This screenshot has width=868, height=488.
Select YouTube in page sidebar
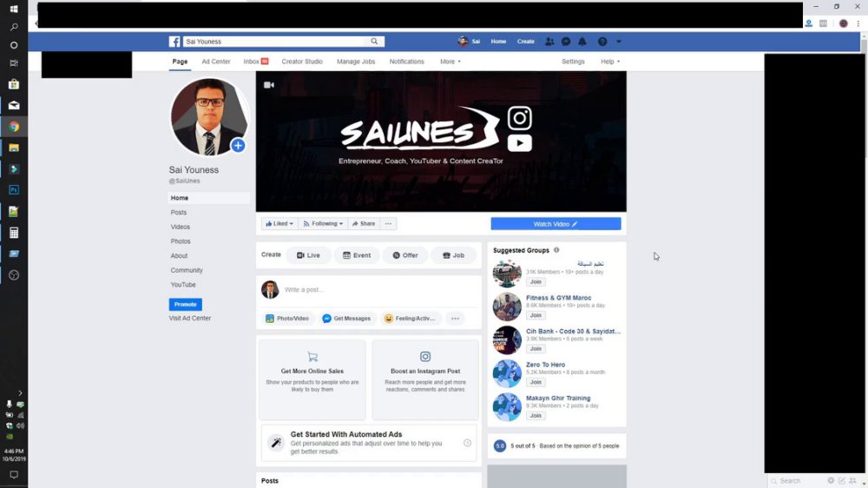182,284
